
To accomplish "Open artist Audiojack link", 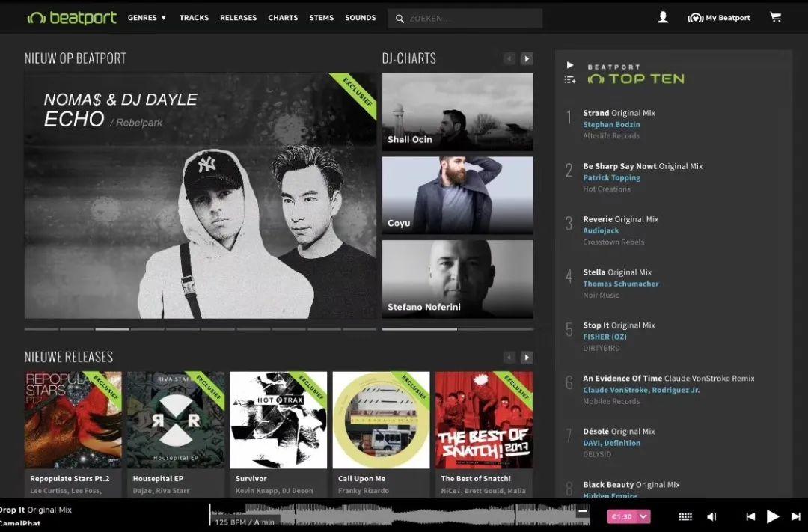I will [x=601, y=230].
